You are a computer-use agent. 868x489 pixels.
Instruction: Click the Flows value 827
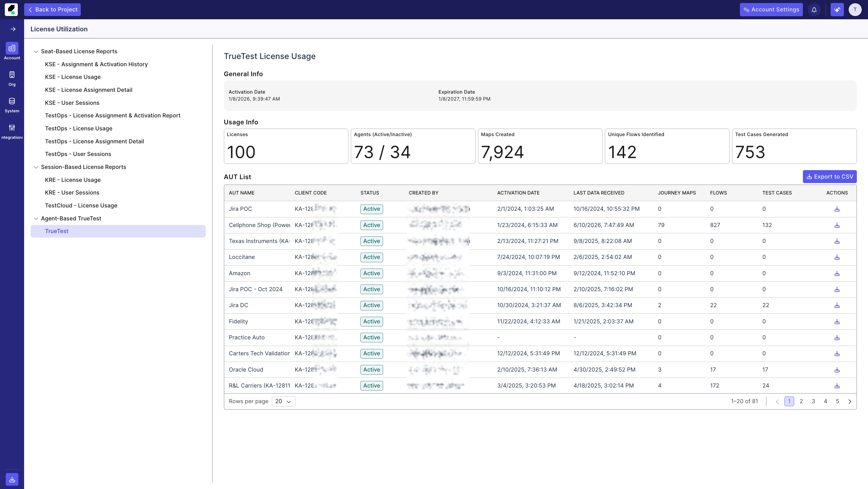715,225
